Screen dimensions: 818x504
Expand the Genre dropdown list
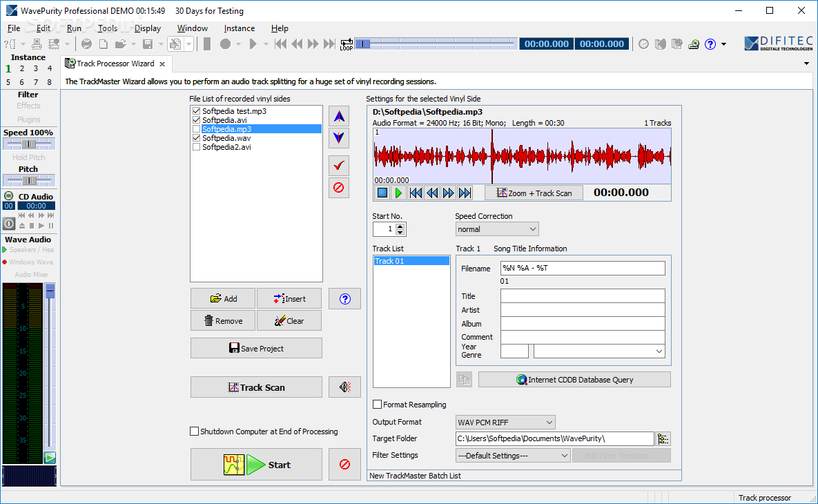659,351
